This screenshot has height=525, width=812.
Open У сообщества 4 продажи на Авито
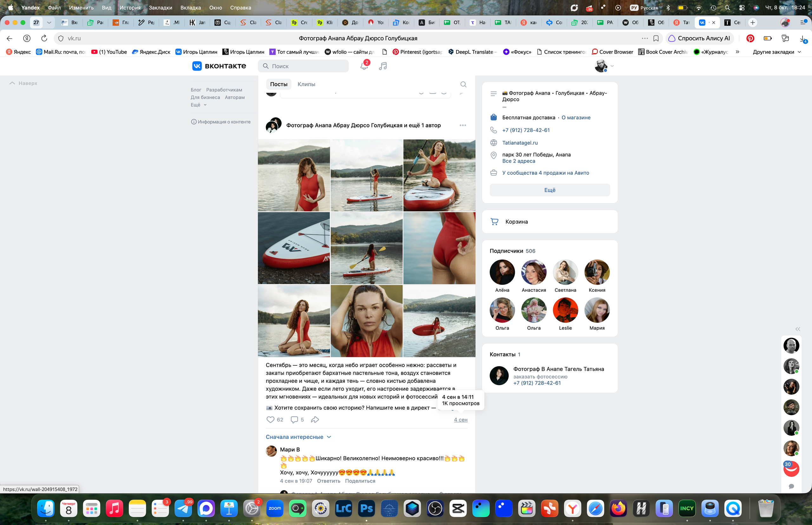coord(545,173)
